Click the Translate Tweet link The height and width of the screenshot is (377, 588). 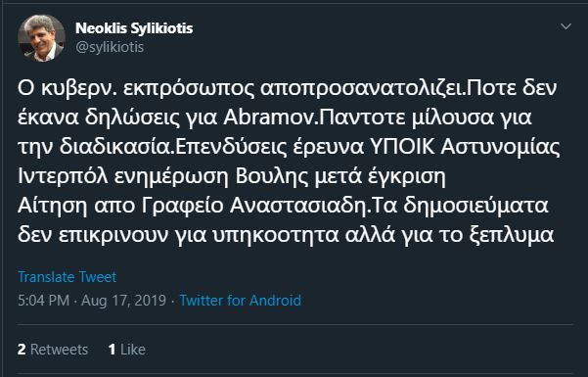(x=68, y=277)
